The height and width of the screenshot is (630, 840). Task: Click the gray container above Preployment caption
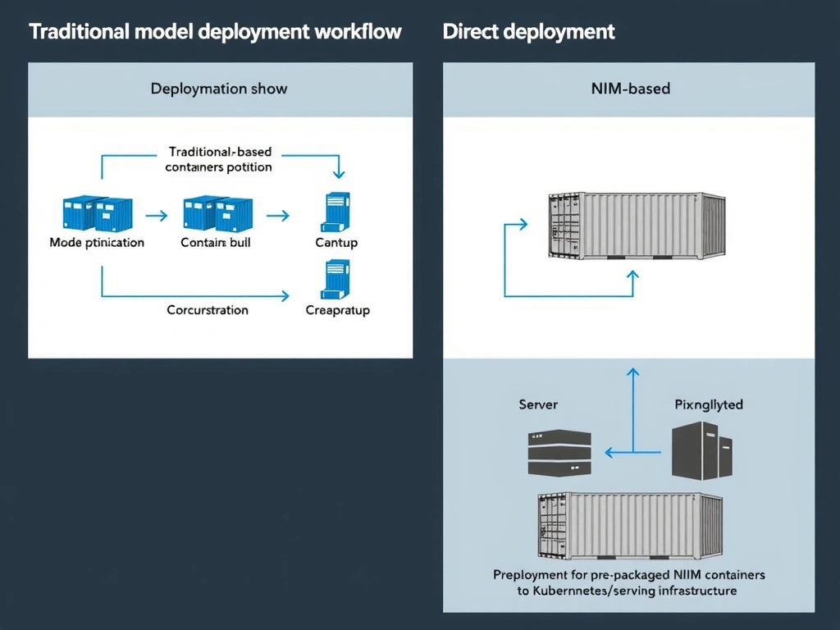[630, 526]
